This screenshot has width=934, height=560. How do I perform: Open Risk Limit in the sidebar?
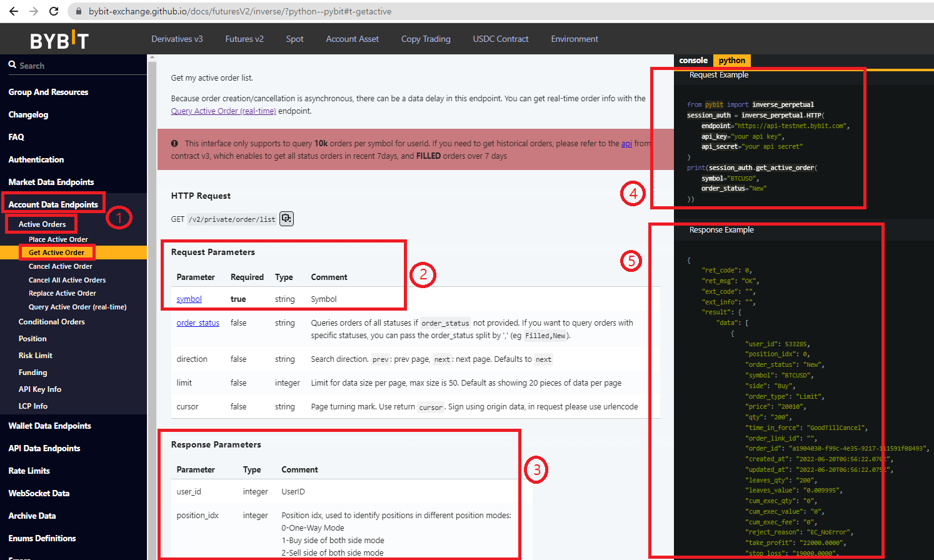click(35, 356)
